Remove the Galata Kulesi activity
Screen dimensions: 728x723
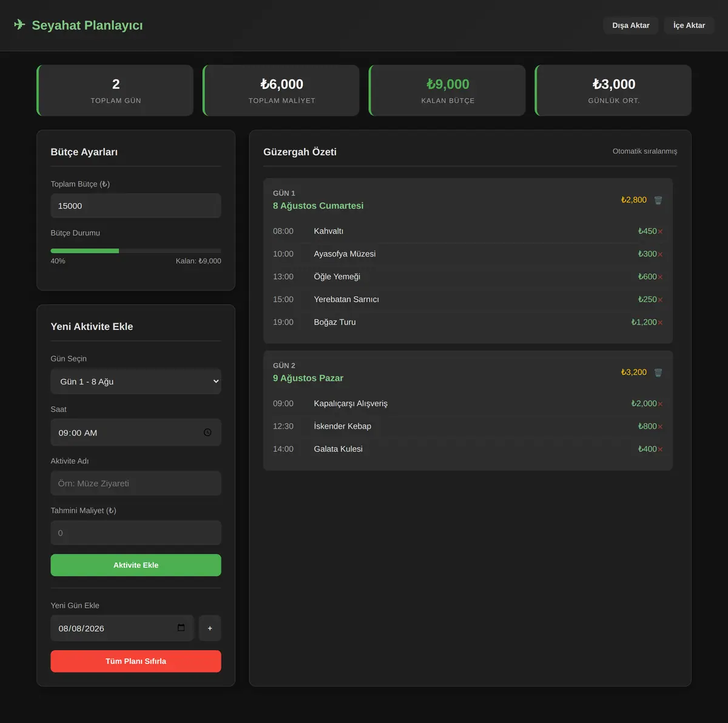point(660,449)
